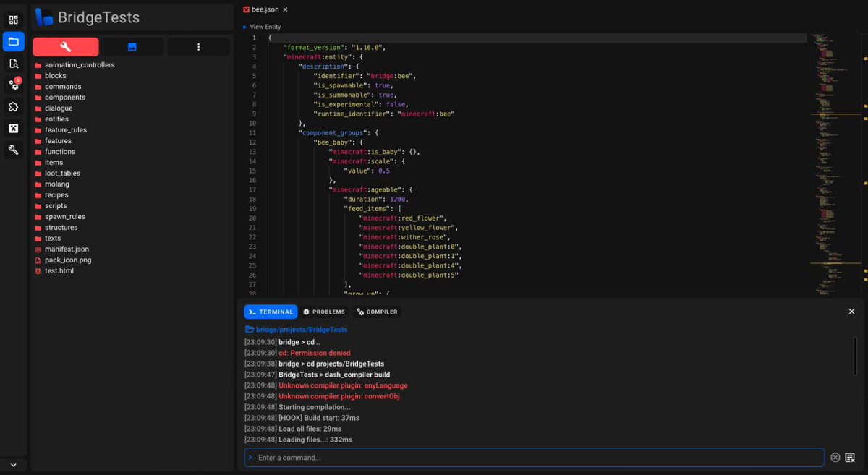The height and width of the screenshot is (475, 868).
Task: Open the pack_icon.png file
Action: 64,260
